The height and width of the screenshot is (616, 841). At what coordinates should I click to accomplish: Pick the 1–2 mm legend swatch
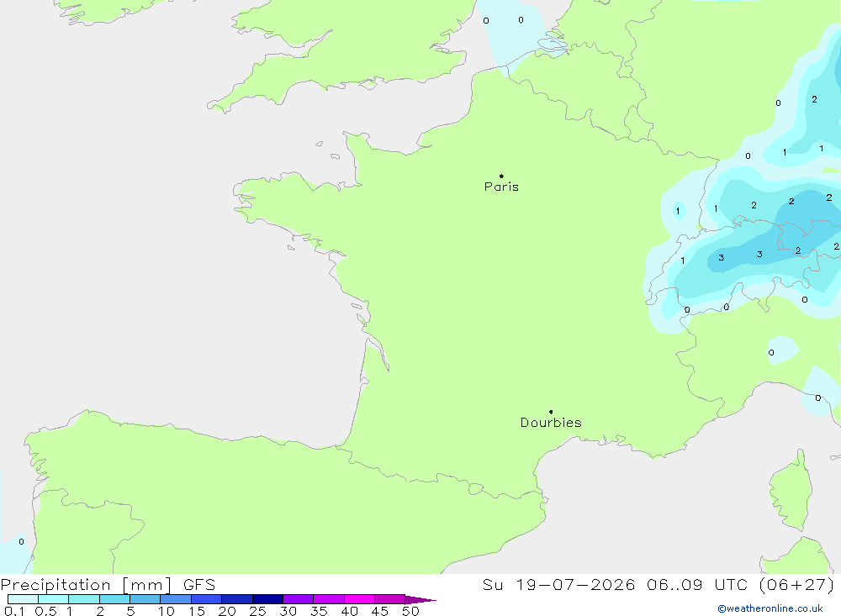(84, 599)
